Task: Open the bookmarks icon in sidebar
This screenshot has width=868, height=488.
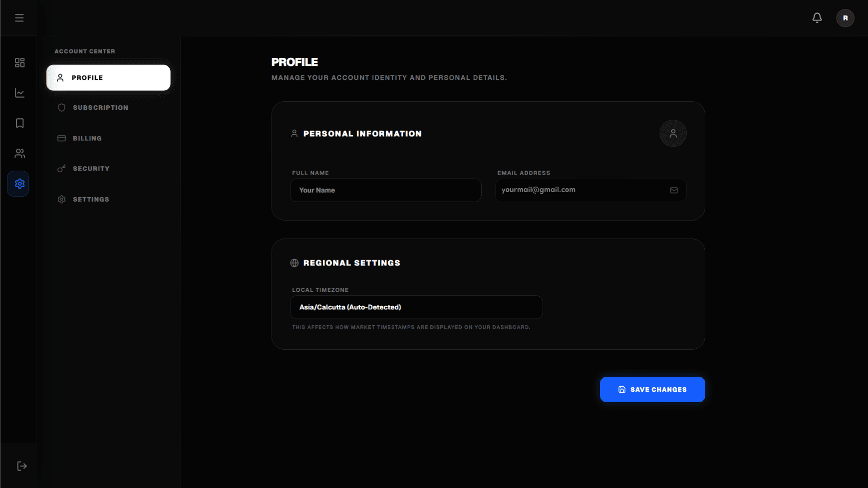Action: tap(19, 123)
